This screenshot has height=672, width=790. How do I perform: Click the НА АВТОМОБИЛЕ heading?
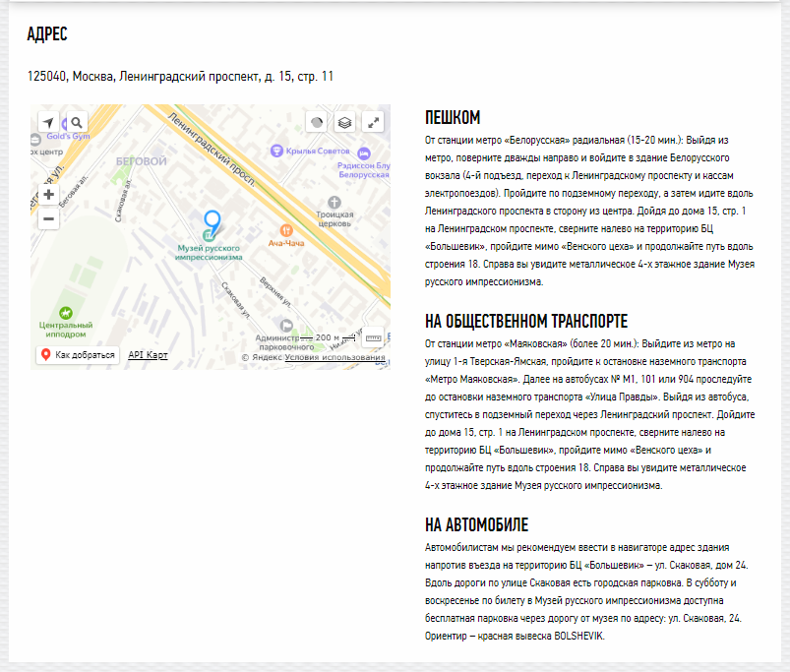click(x=476, y=524)
